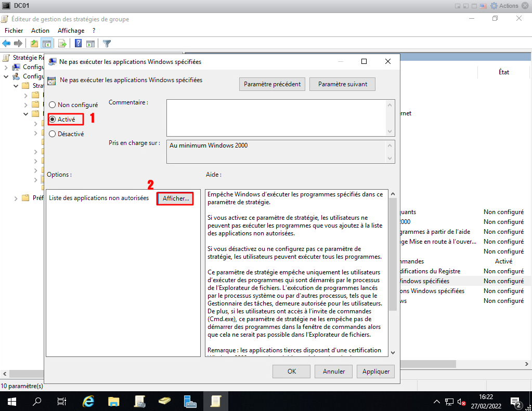532x411 pixels.
Task: Expand the Préférences folder node
Action: point(16,198)
